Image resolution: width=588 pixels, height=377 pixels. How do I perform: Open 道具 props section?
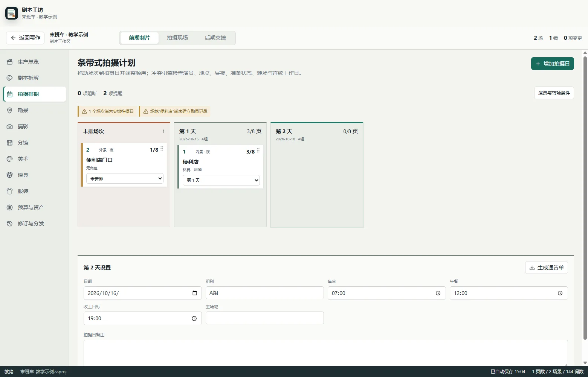pyautogui.click(x=35, y=175)
